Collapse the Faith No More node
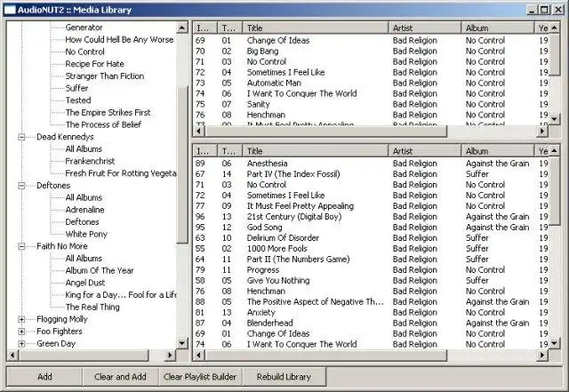 tap(21, 246)
